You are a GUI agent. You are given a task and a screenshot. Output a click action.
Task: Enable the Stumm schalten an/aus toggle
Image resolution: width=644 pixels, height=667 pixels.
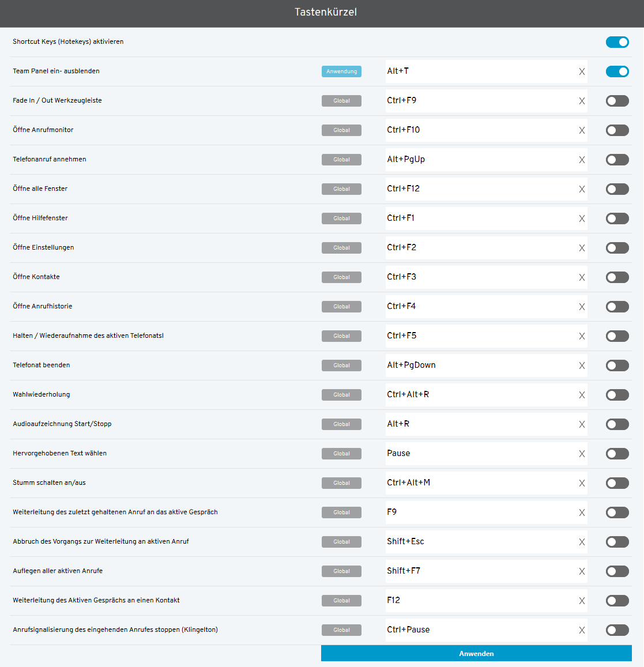(x=617, y=483)
